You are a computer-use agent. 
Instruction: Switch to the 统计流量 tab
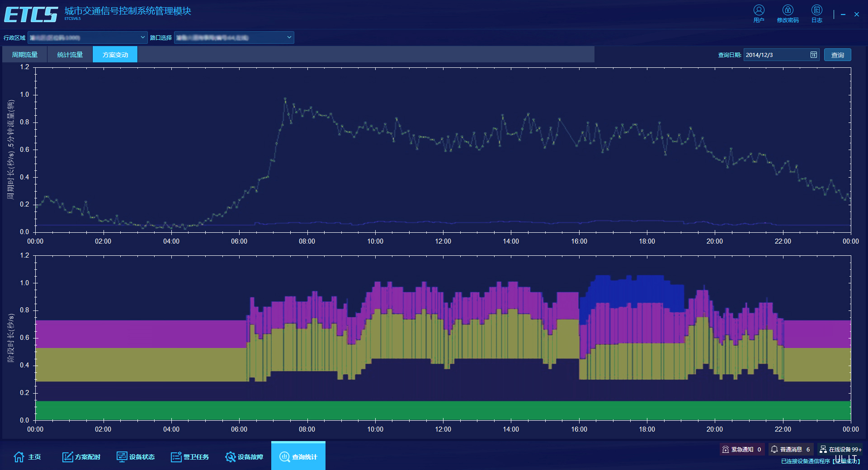click(x=70, y=55)
